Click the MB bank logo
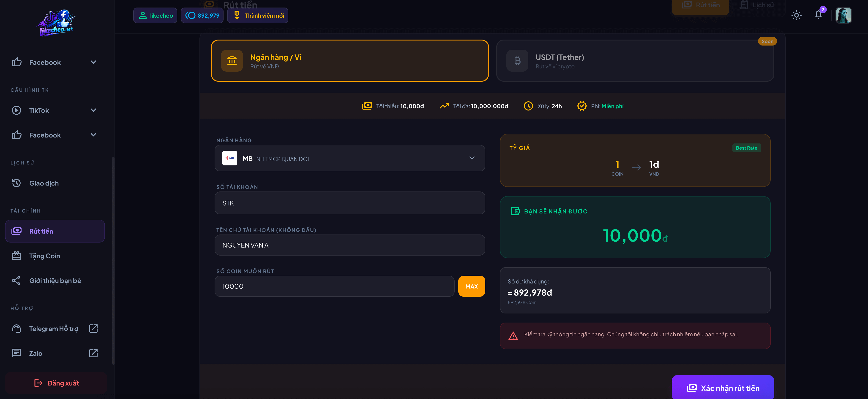 click(x=229, y=158)
